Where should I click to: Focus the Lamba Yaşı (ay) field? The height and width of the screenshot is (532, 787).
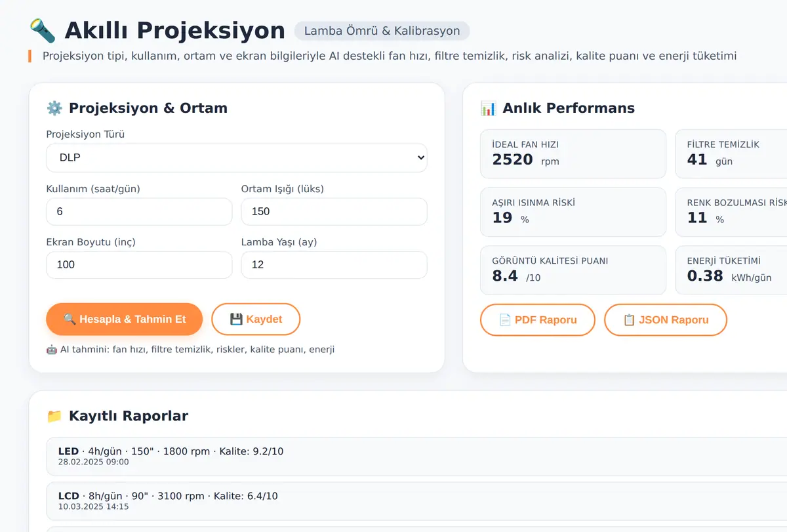[334, 265]
